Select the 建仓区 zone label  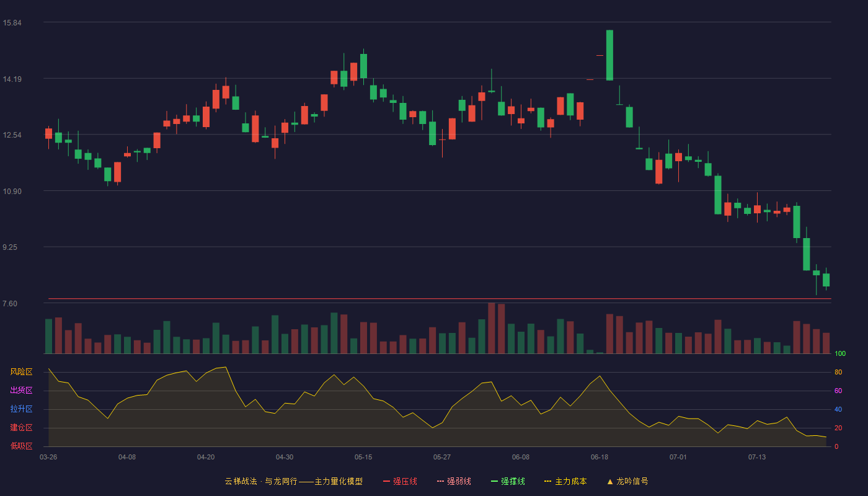(21, 428)
